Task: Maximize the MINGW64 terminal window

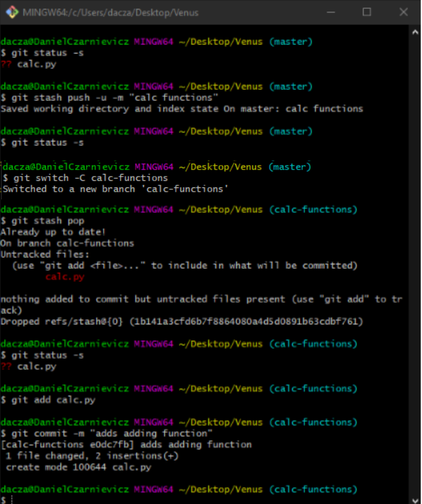Action: [367, 12]
